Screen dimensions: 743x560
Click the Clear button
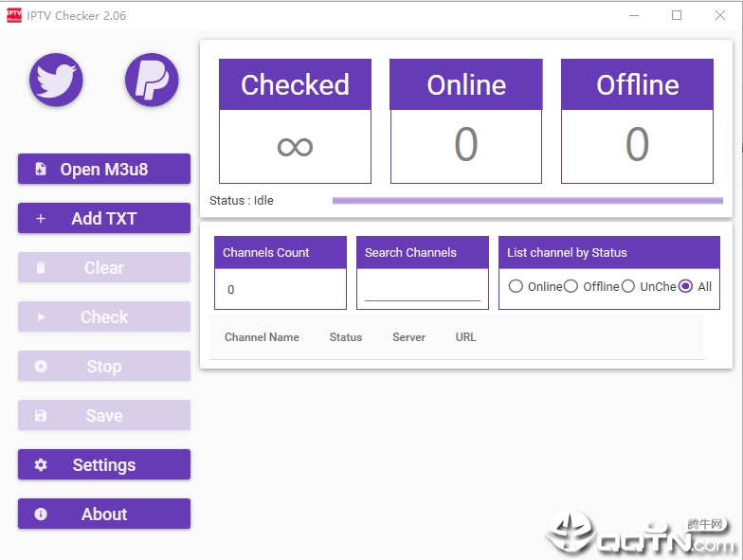[104, 267]
